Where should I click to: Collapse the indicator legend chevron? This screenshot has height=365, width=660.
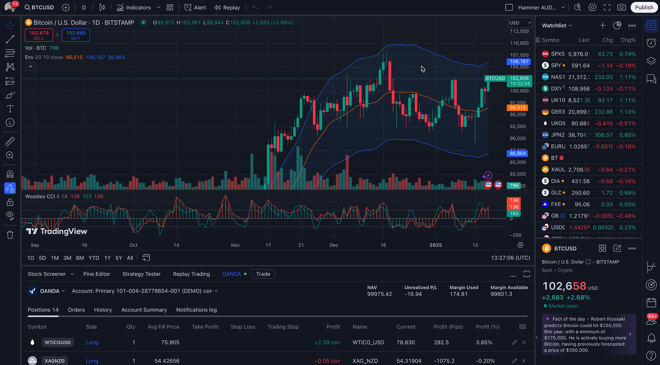click(x=30, y=67)
